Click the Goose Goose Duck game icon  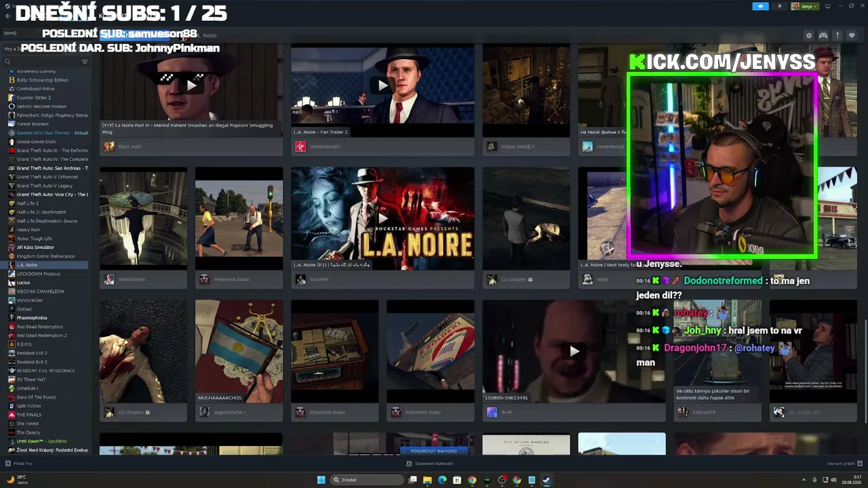(x=12, y=142)
